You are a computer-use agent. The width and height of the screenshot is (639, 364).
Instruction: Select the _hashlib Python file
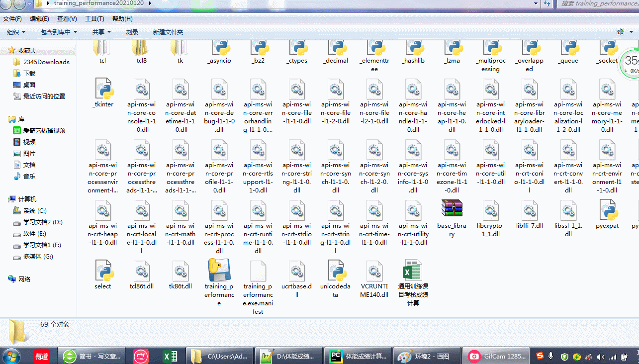(x=413, y=51)
